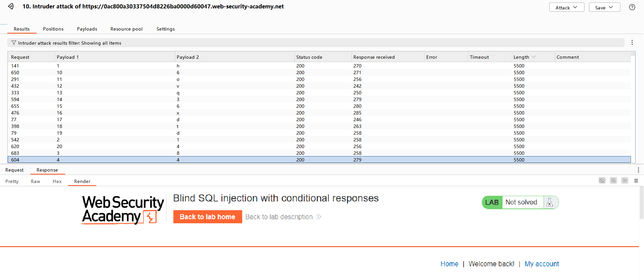The image size is (644, 277).
Task: Follow the My account link
Action: coord(542,264)
